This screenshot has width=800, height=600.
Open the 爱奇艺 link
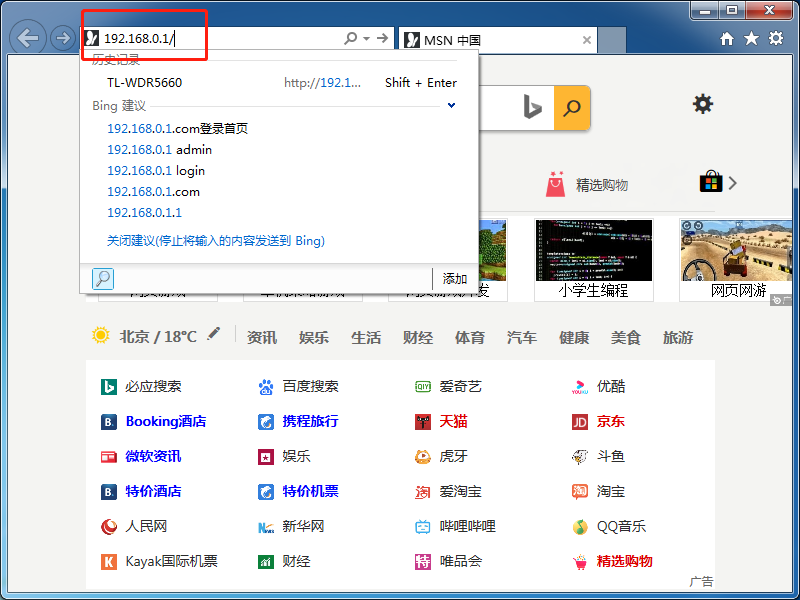pos(448,387)
